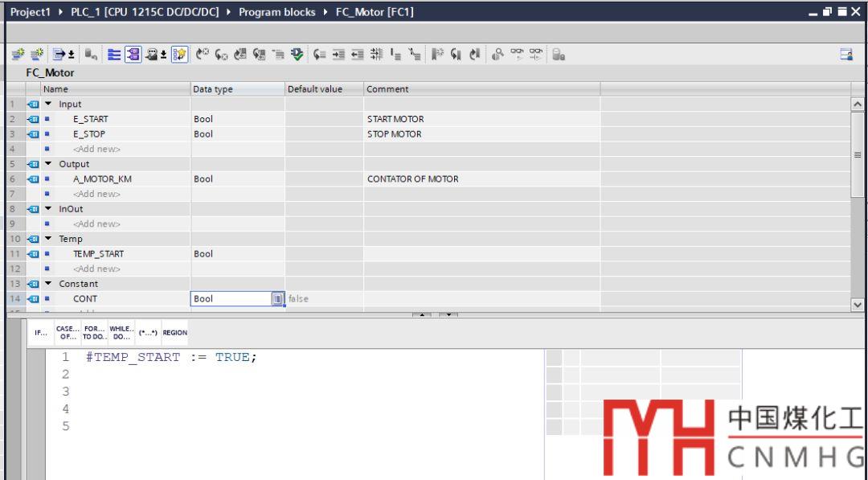
Task: Click the Go to previous bookmark icon
Action: (475, 54)
